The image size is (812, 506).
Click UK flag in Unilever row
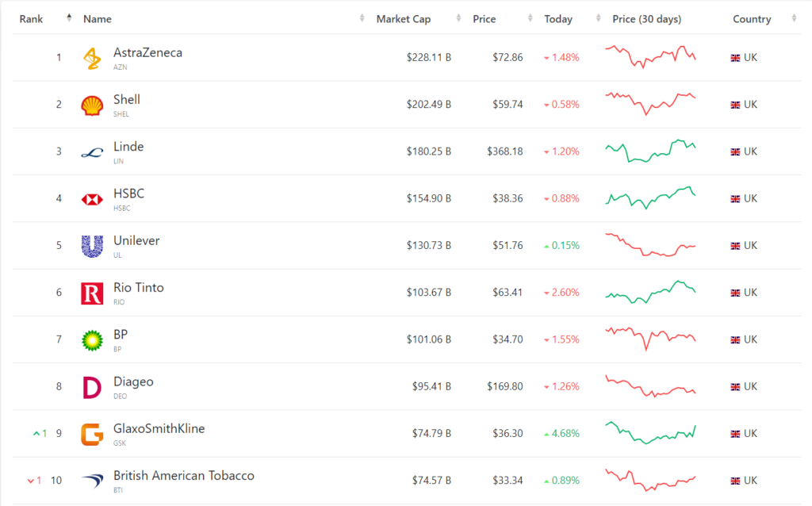point(735,246)
